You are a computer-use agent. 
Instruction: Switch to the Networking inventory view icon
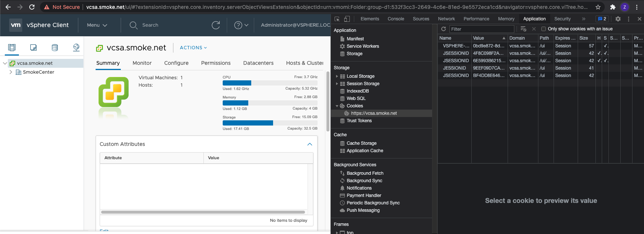tap(76, 47)
